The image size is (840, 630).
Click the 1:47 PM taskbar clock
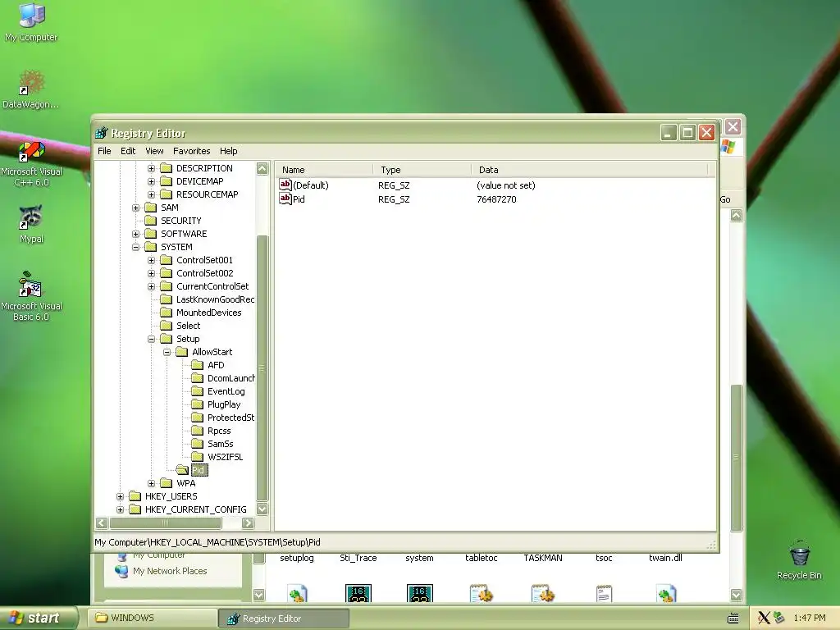coord(809,619)
